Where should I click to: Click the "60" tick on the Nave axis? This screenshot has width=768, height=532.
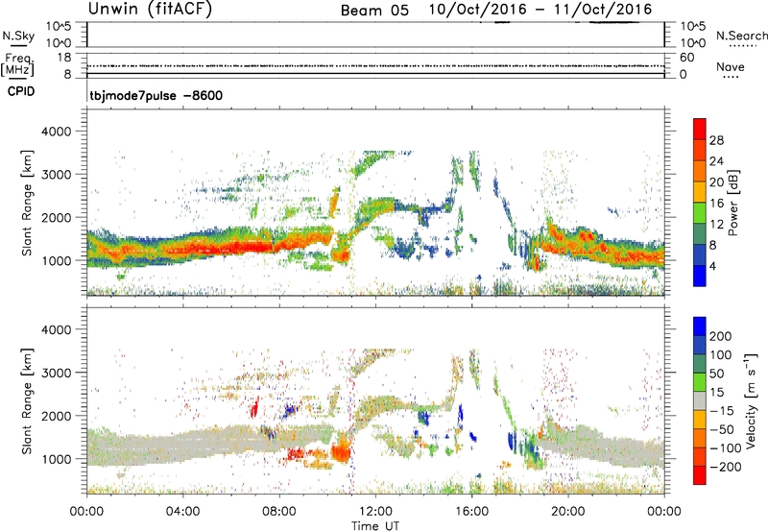tap(686, 58)
